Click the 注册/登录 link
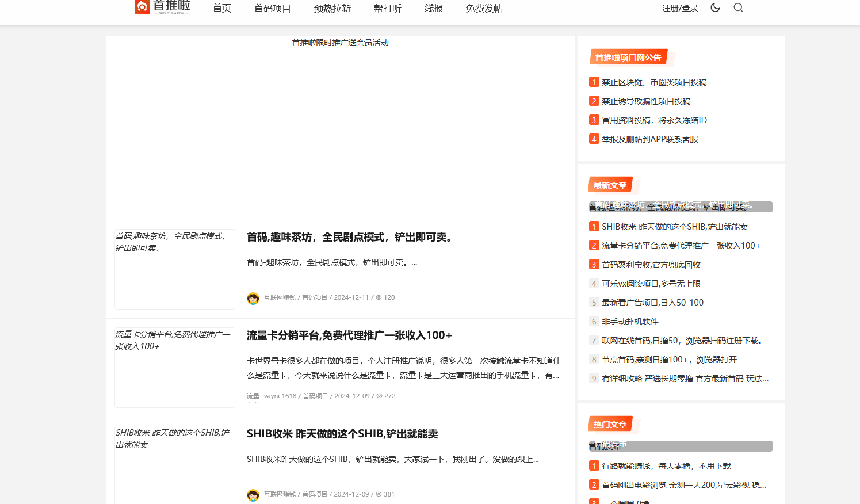Image resolution: width=860 pixels, height=504 pixels. pyautogui.click(x=680, y=8)
